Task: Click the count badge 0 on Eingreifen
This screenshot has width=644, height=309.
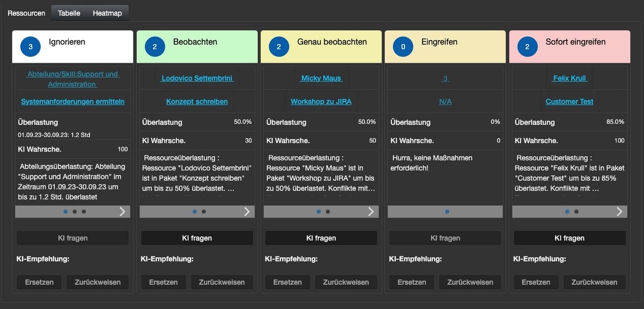Action: coord(403,47)
